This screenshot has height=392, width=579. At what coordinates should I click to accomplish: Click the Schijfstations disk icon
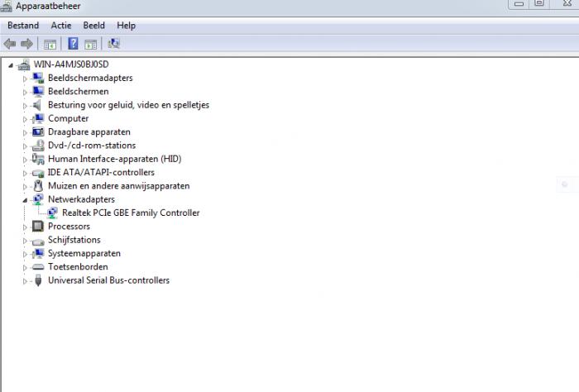click(x=38, y=241)
